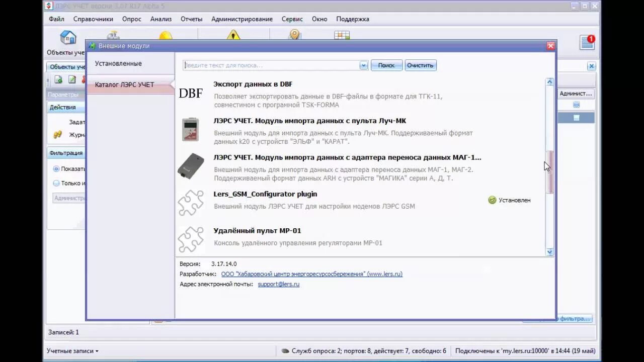The height and width of the screenshot is (362, 644).
Task: Open the Поддержка menu
Action: pos(353,19)
